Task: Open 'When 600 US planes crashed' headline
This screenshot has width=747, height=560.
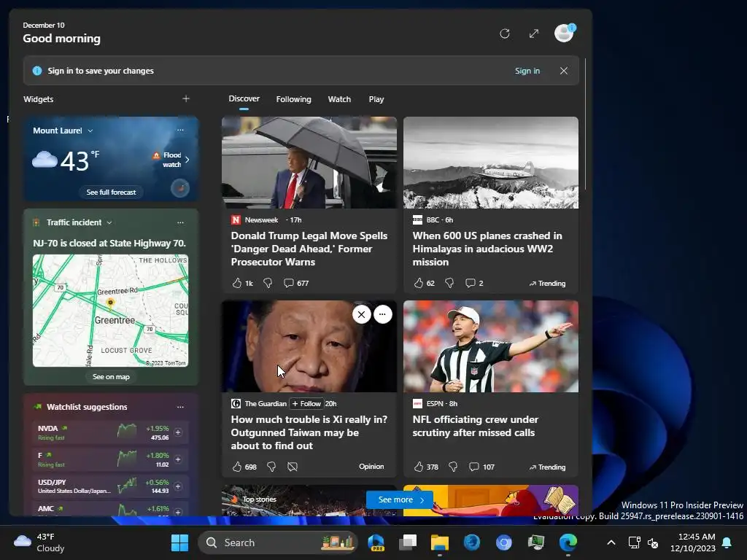Action: coord(487,249)
